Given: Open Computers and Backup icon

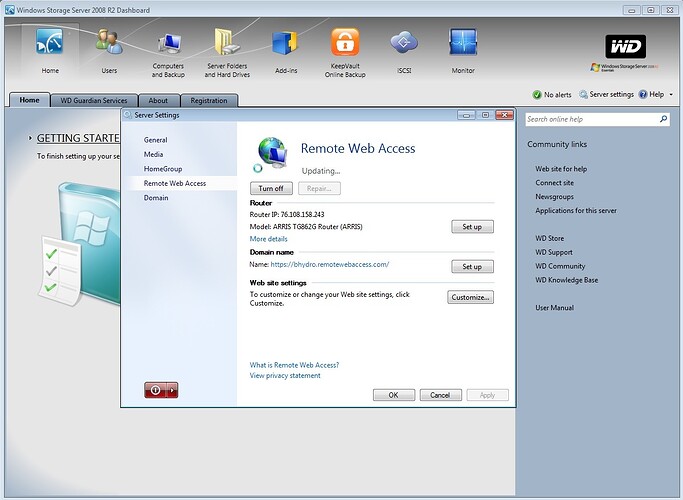Looking at the screenshot, I should point(169,44).
